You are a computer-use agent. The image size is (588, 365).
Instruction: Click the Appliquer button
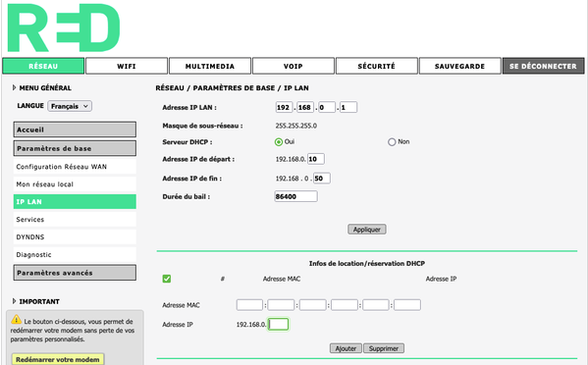(367, 230)
